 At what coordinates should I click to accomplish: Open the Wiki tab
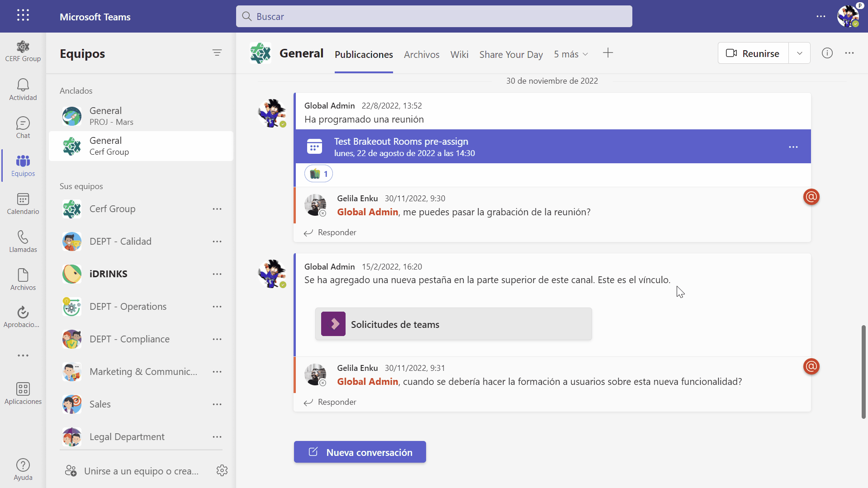[x=459, y=54]
